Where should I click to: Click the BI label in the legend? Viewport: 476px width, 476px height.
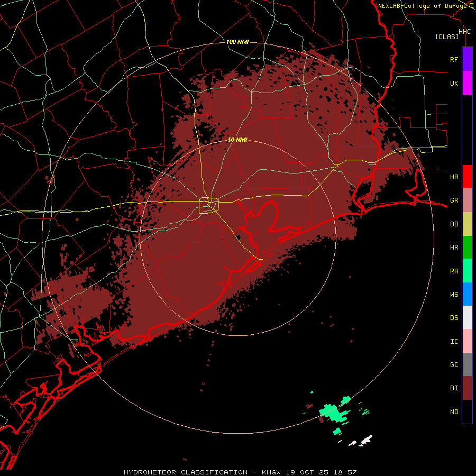point(454,388)
